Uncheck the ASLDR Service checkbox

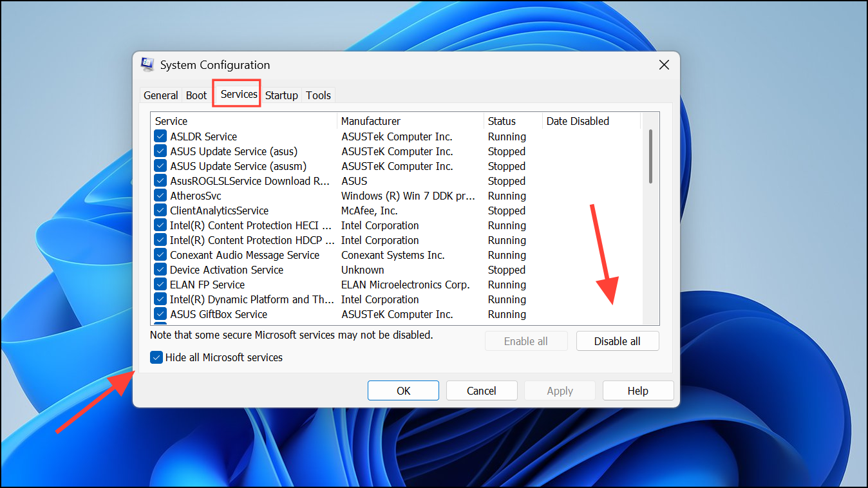160,136
